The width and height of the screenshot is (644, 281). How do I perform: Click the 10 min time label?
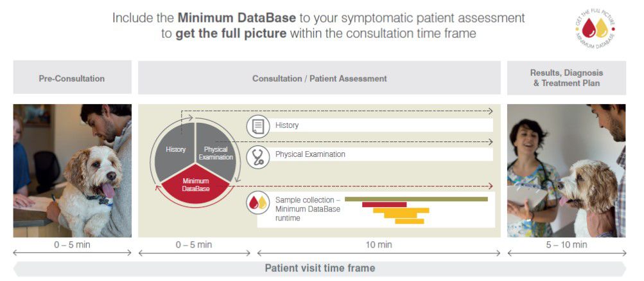[379, 245]
